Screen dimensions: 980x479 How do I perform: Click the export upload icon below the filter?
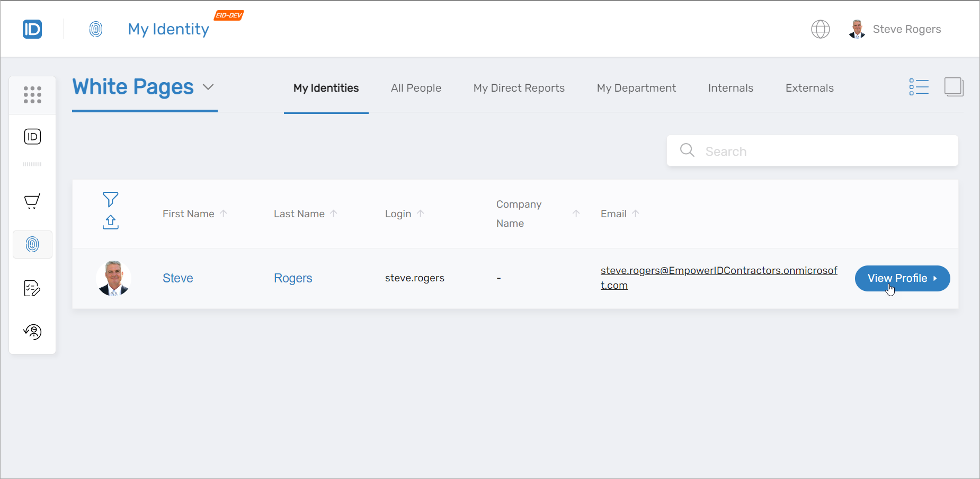pyautogui.click(x=110, y=222)
